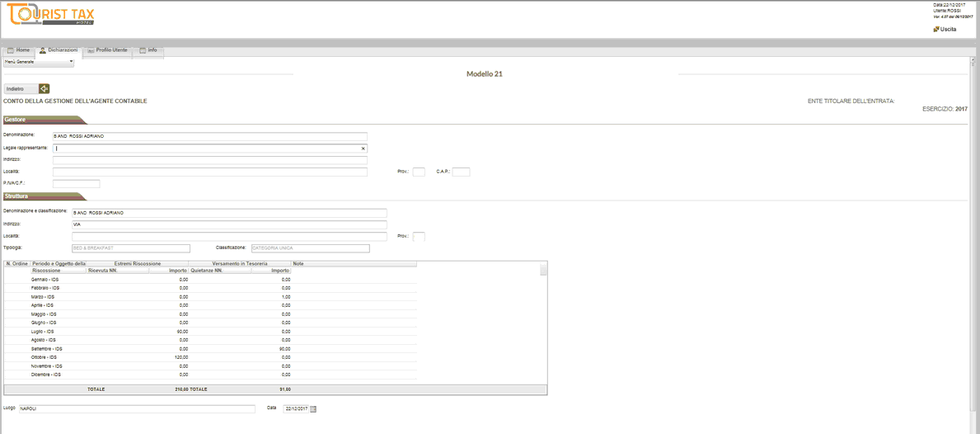Click the Note column header
This screenshot has height=434, width=980.
point(354,264)
